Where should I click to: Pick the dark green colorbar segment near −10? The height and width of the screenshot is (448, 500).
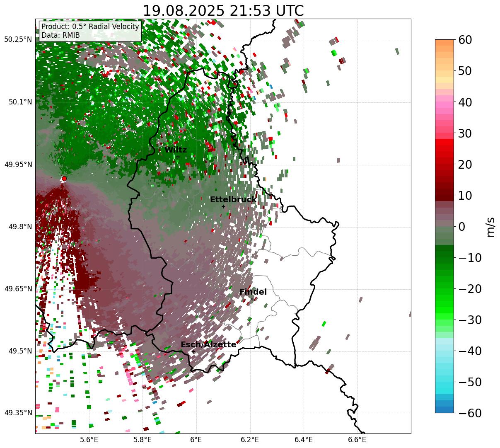[444, 254]
